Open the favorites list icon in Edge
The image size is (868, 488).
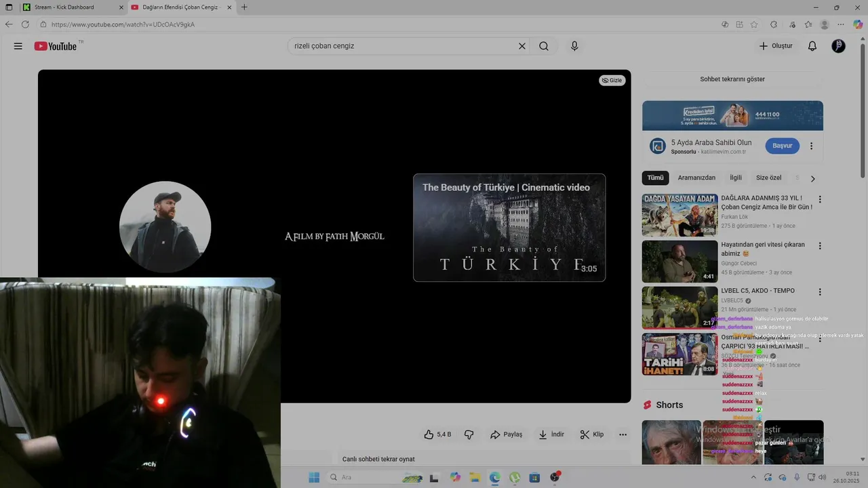click(x=808, y=24)
